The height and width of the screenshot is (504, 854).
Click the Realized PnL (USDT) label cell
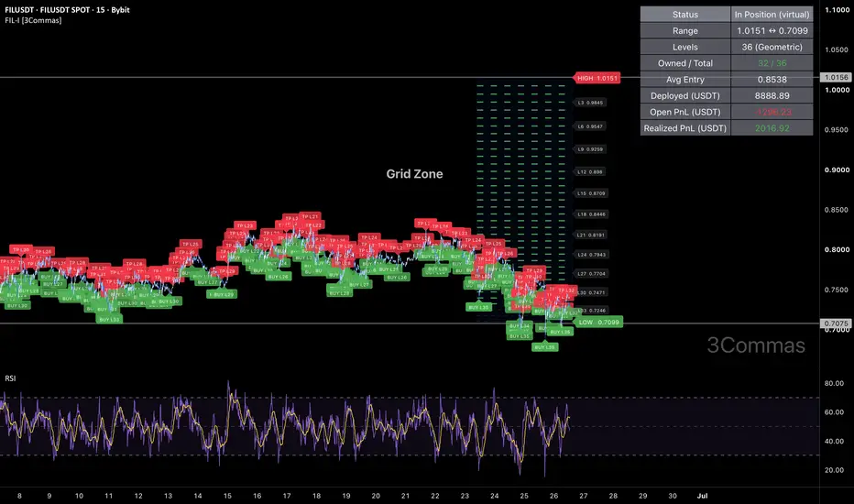[x=685, y=128]
